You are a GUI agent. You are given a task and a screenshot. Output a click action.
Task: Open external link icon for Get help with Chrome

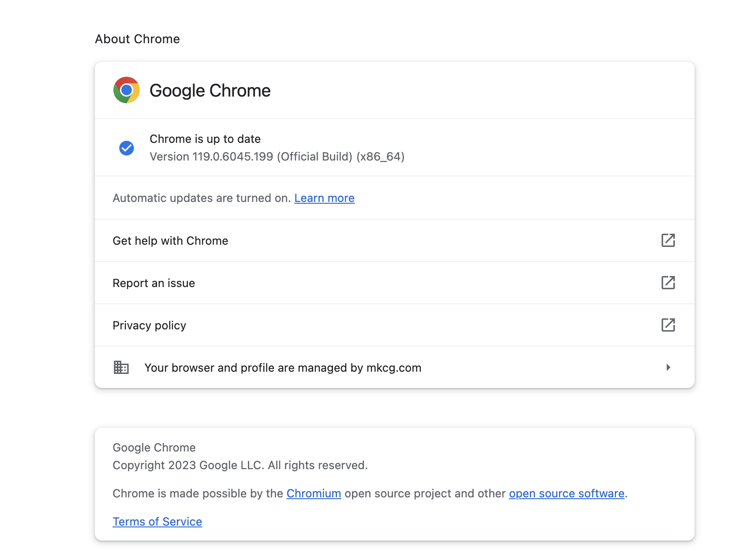tap(668, 240)
